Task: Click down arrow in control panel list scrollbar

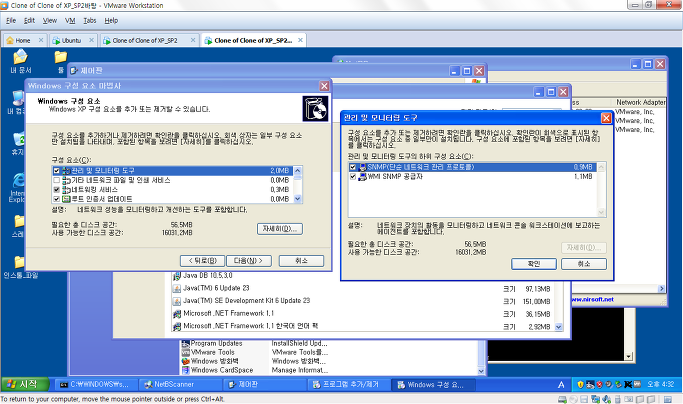Action: pyautogui.click(x=481, y=371)
